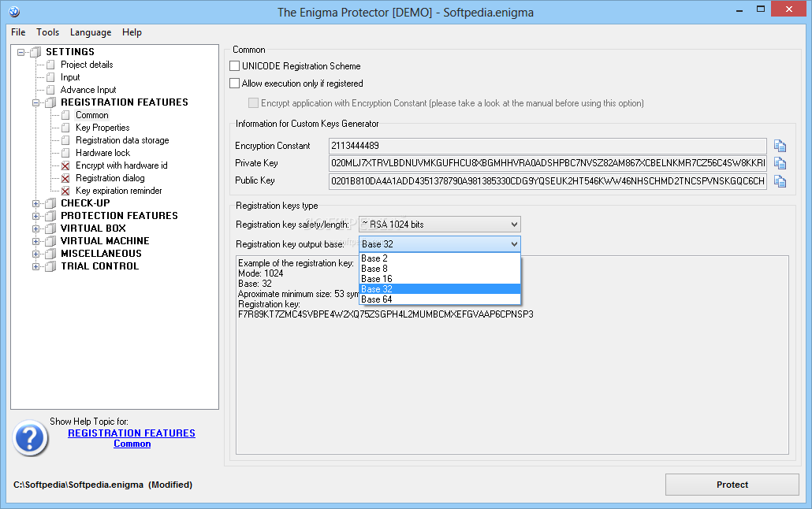Choose Base 8 from the dropdown list

[x=440, y=268]
